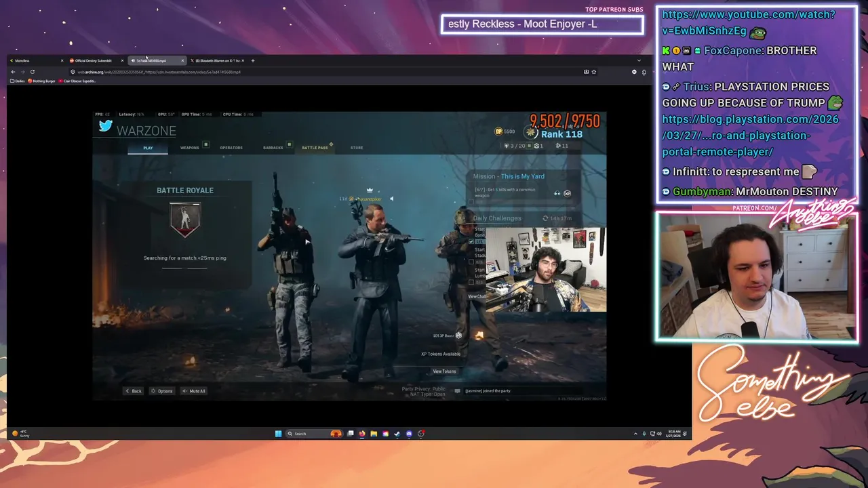The image size is (868, 488).
Task: Open the YouTube link in chat
Action: [749, 22]
